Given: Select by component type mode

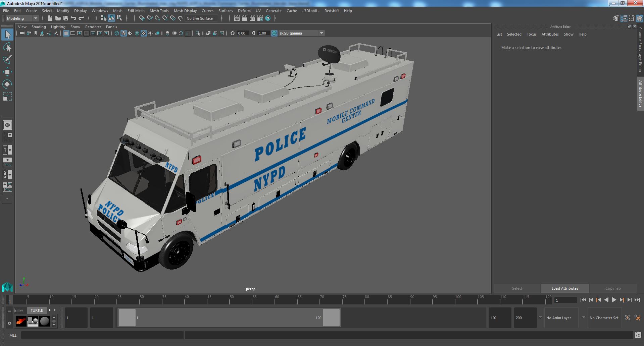Looking at the screenshot, I should pyautogui.click(x=119, y=18).
